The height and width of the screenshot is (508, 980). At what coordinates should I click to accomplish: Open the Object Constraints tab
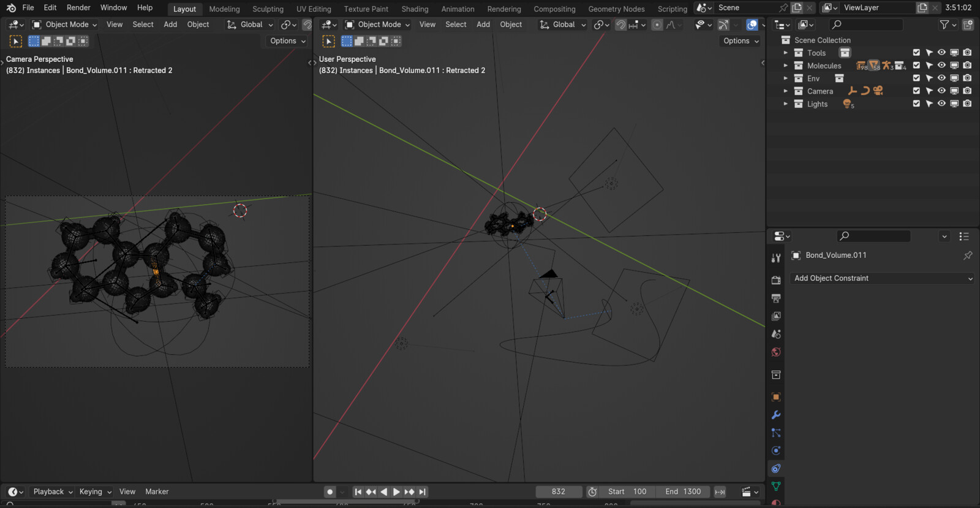(x=776, y=469)
